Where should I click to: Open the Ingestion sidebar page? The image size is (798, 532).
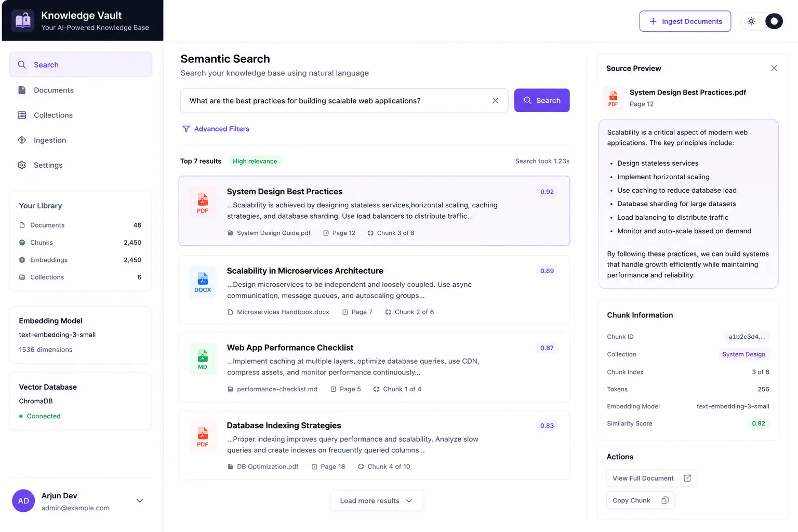point(81,140)
